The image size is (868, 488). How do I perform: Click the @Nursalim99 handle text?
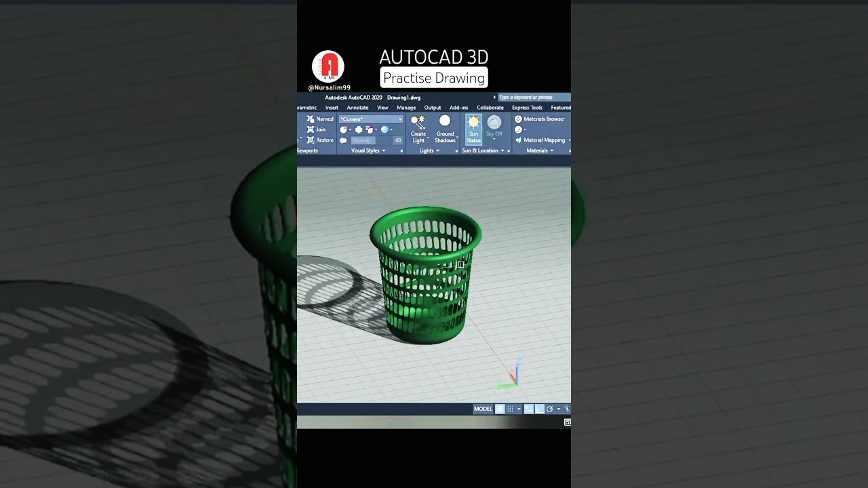click(x=329, y=87)
